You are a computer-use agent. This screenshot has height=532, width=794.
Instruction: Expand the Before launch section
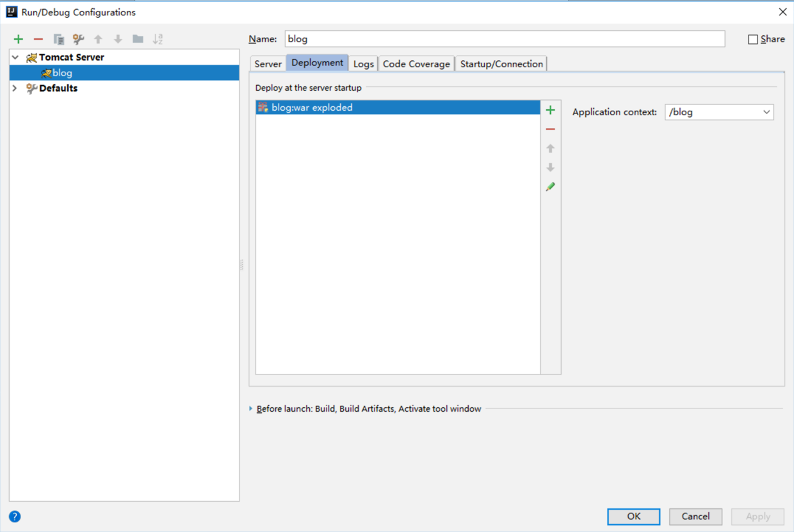251,408
